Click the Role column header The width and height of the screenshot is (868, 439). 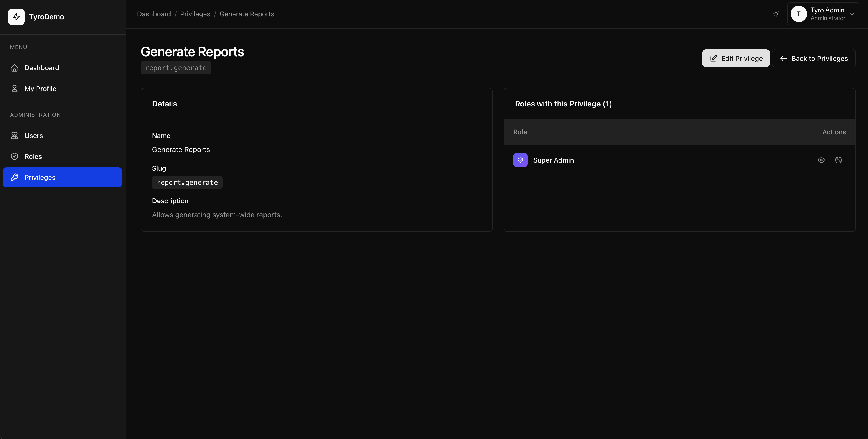520,132
